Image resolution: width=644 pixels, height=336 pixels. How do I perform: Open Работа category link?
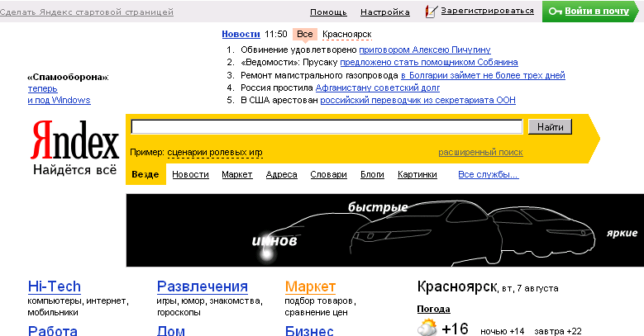pos(52,330)
